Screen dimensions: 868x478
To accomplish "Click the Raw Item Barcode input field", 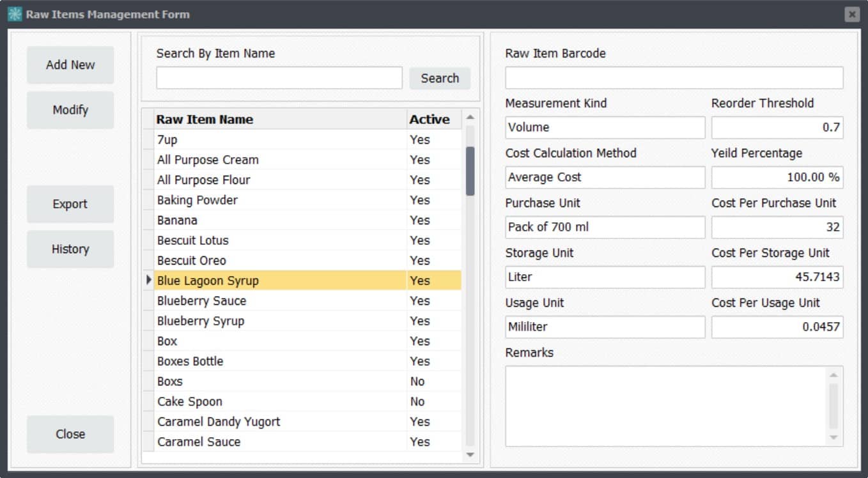I will pos(673,77).
